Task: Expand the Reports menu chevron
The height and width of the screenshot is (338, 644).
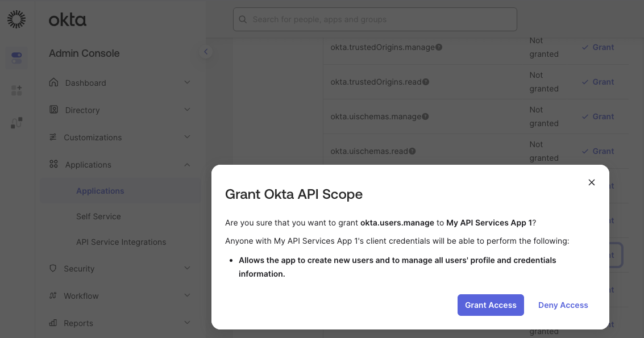Action: [187, 323]
